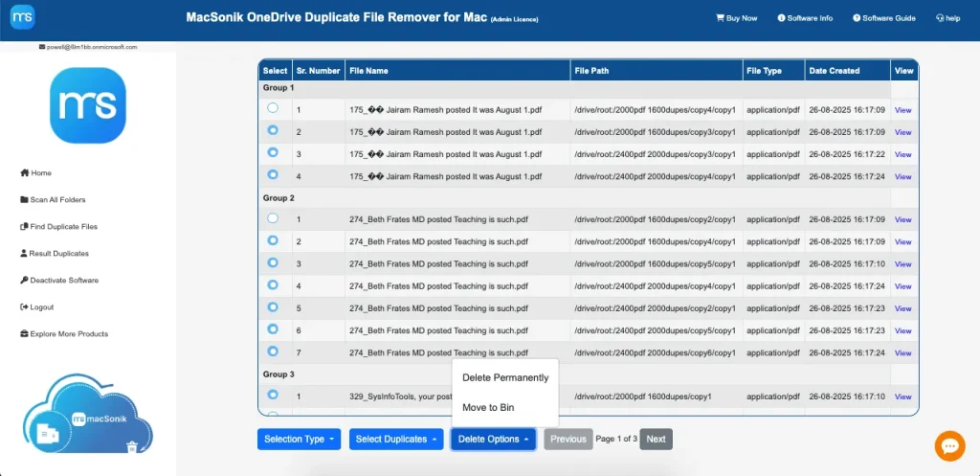Click the large MS logo in the sidebar
Viewport: 980px width, 476px height.
[88, 105]
